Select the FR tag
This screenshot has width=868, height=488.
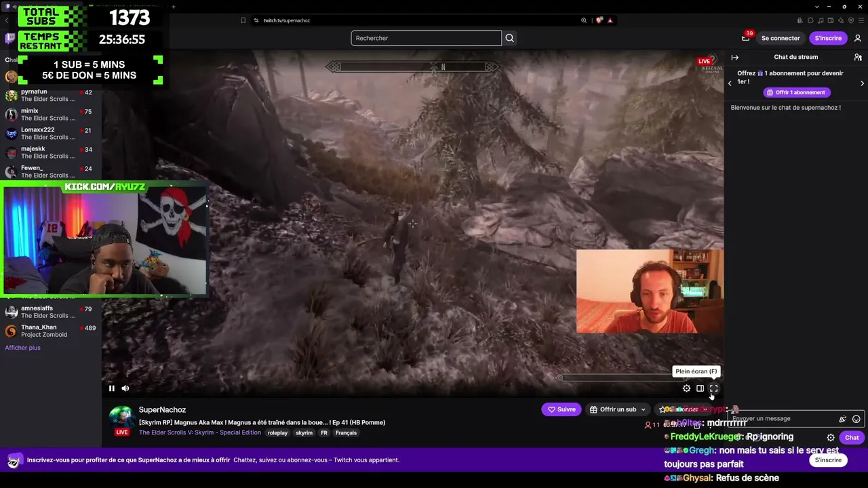(x=324, y=433)
